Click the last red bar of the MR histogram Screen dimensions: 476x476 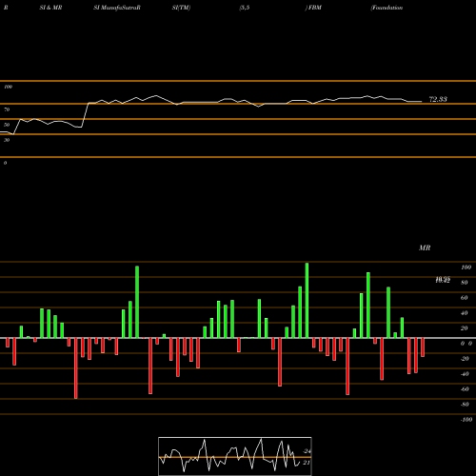423,347
